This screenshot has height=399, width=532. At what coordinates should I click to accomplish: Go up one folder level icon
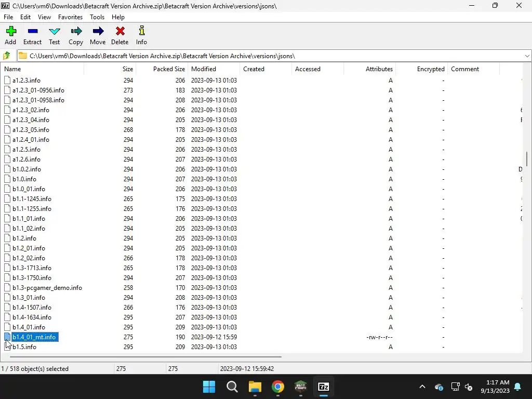pyautogui.click(x=7, y=56)
